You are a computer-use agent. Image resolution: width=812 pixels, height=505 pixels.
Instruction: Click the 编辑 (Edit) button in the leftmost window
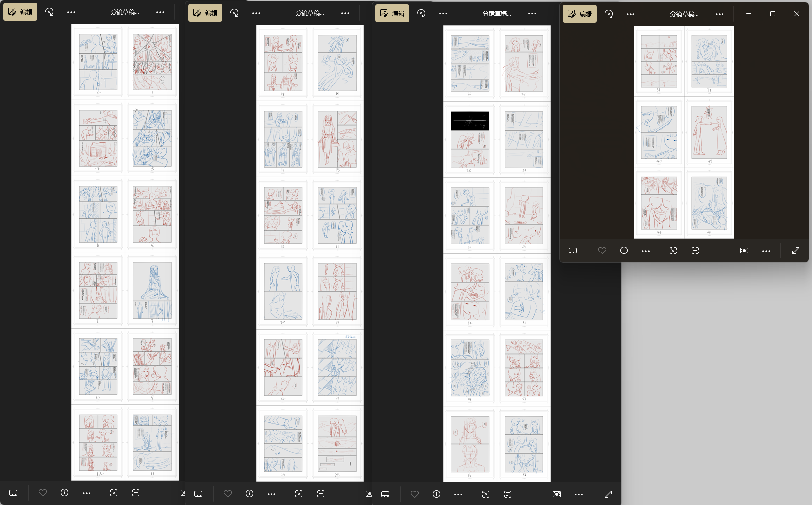tap(20, 12)
